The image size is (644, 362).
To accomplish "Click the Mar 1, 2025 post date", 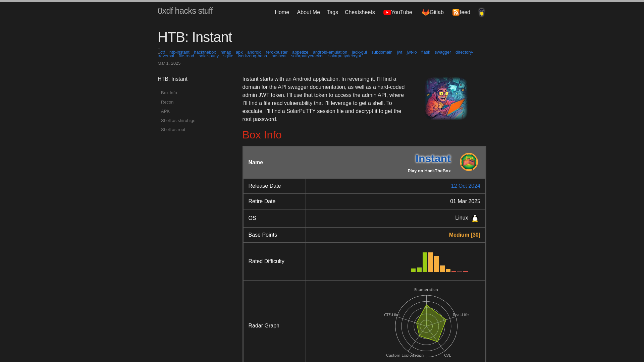I will (x=169, y=63).
